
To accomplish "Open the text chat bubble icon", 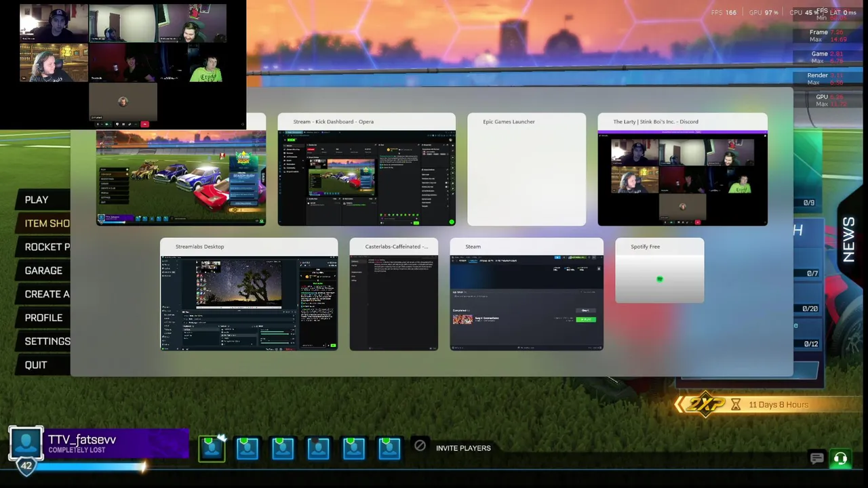I will pyautogui.click(x=816, y=459).
